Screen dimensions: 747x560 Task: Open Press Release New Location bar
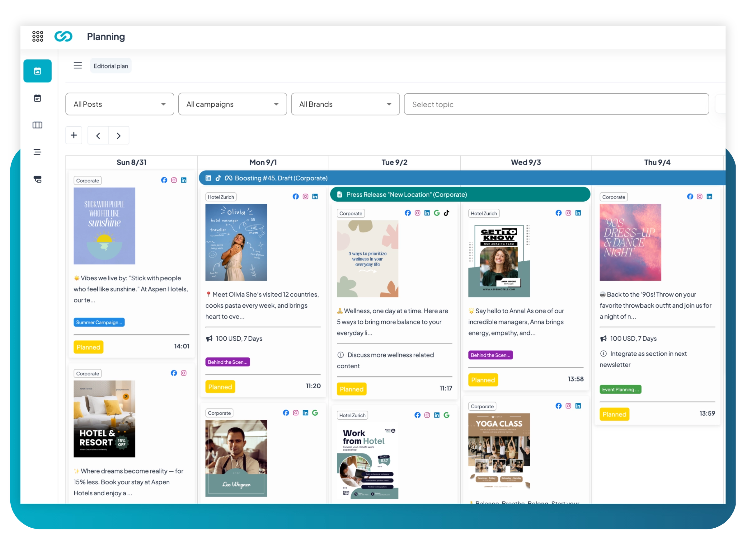coord(460,194)
